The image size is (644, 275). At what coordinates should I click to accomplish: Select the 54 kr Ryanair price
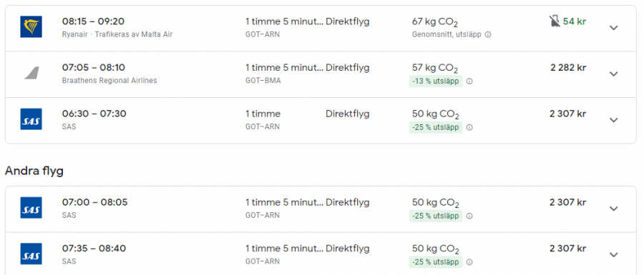coord(575,21)
